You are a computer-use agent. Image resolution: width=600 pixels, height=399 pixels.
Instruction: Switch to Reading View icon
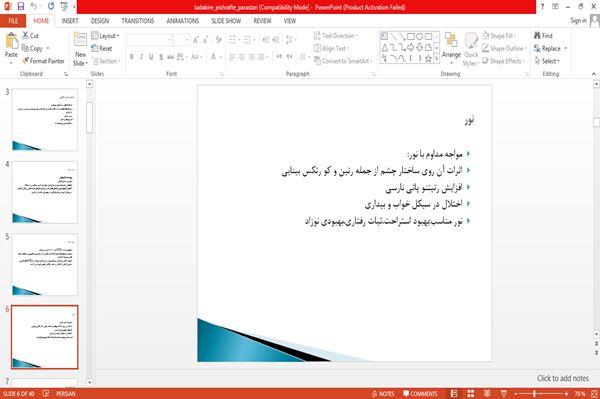[487, 394]
